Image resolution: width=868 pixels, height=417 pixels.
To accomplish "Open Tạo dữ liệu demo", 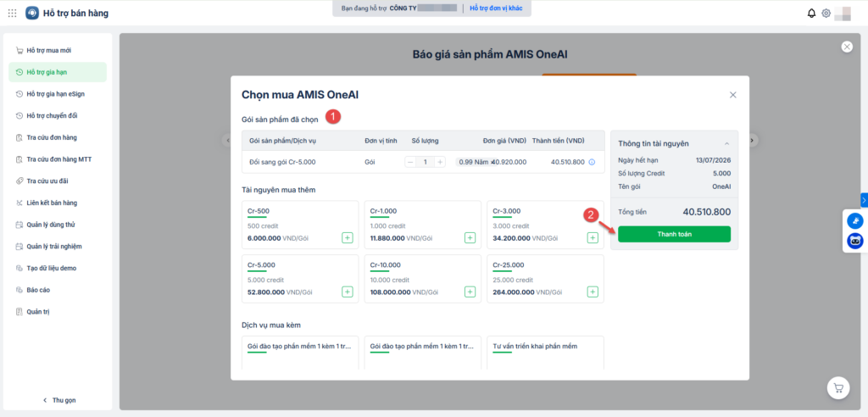I will click(58, 268).
